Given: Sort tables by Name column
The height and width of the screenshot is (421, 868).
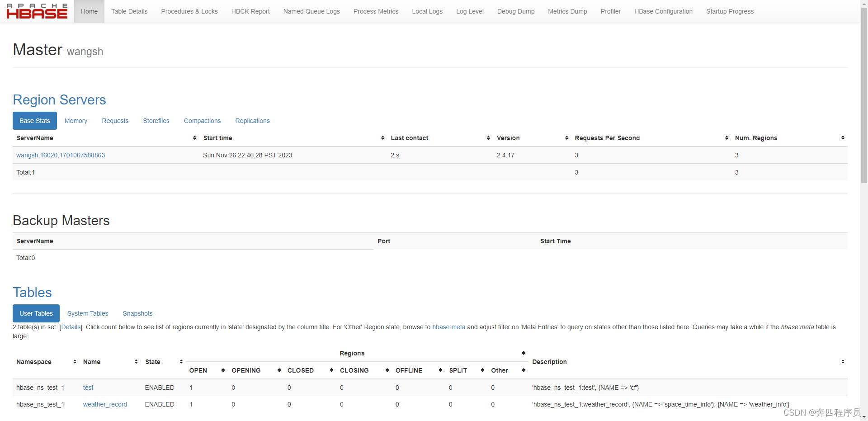Looking at the screenshot, I should [136, 362].
